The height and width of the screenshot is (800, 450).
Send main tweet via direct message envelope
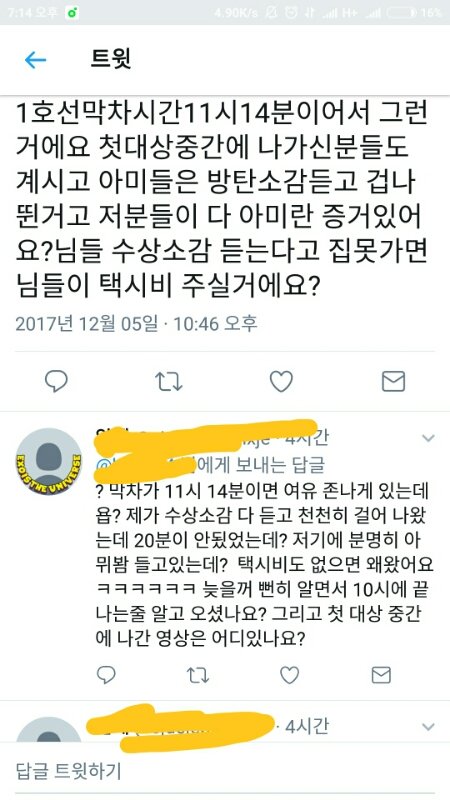(x=393, y=381)
